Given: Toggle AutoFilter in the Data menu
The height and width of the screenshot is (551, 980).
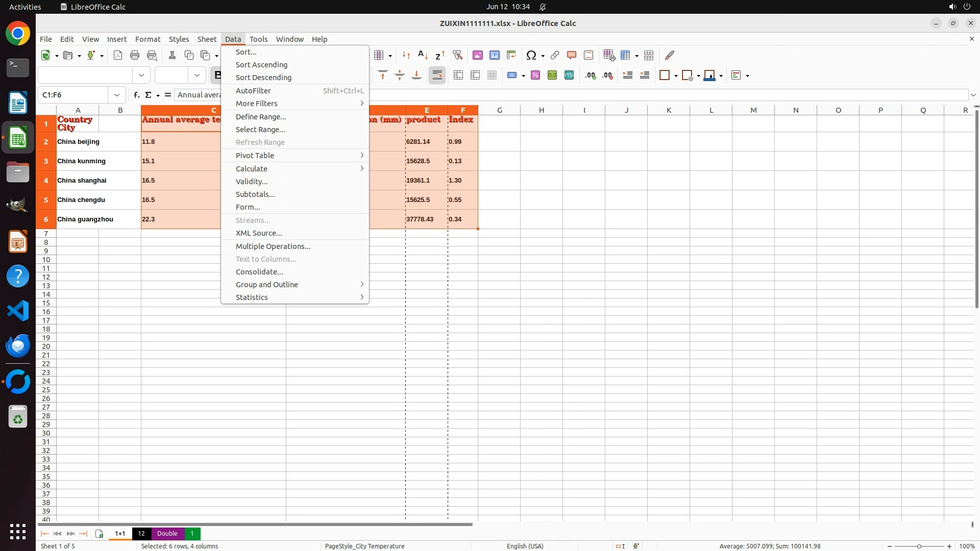Looking at the screenshot, I should pyautogui.click(x=253, y=90).
